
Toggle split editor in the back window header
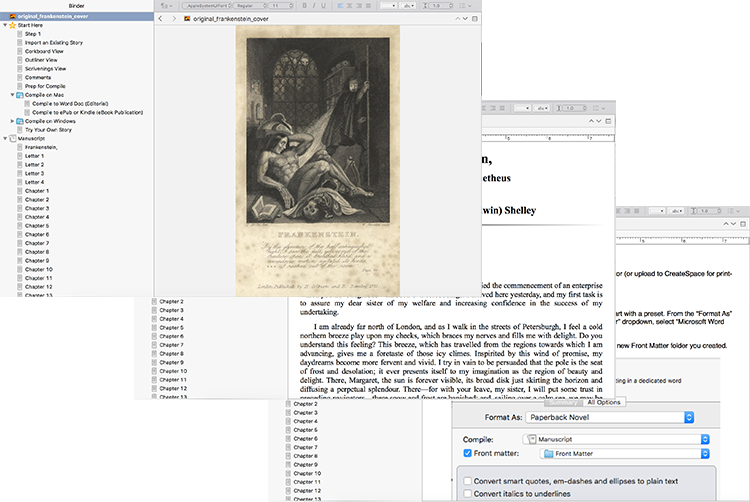pyautogui.click(x=743, y=224)
